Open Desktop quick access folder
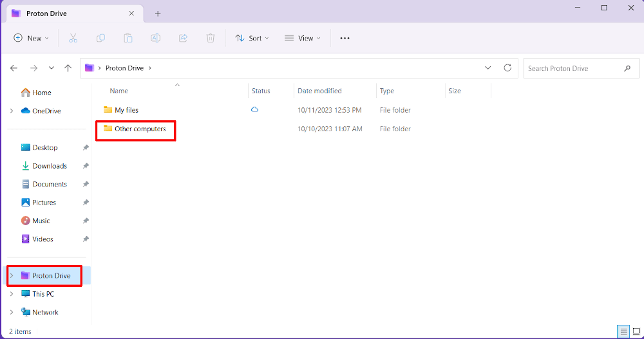644x339 pixels. 39,147
